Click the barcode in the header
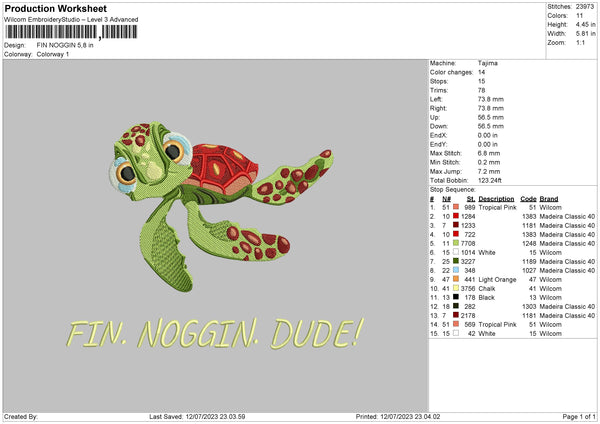This screenshot has width=600, height=424. pyautogui.click(x=71, y=32)
